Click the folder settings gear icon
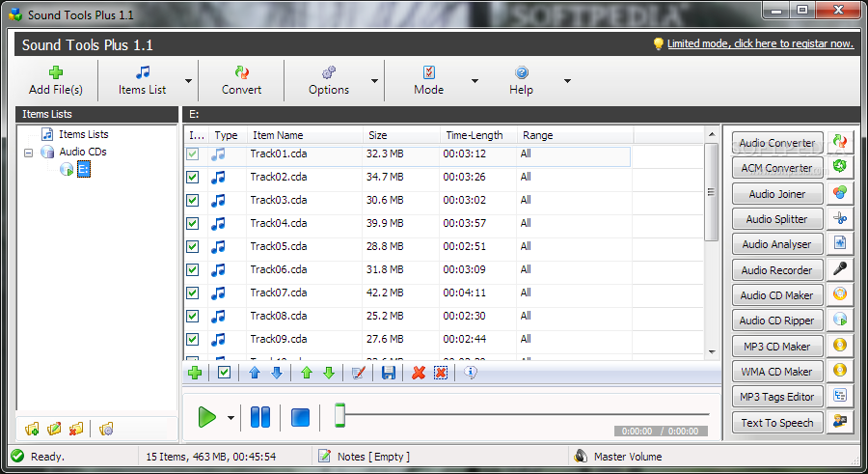Screen dimensions: 868x474 (x=106, y=429)
